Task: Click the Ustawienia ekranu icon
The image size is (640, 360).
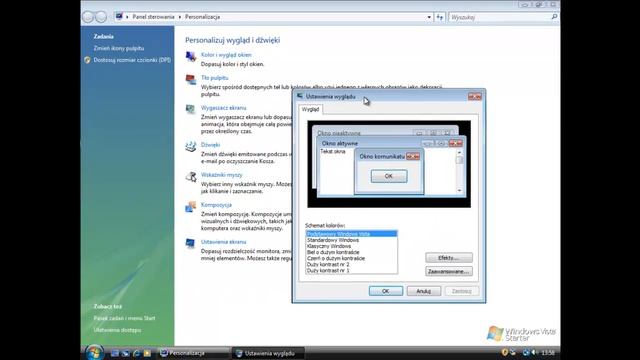Action: [191, 244]
